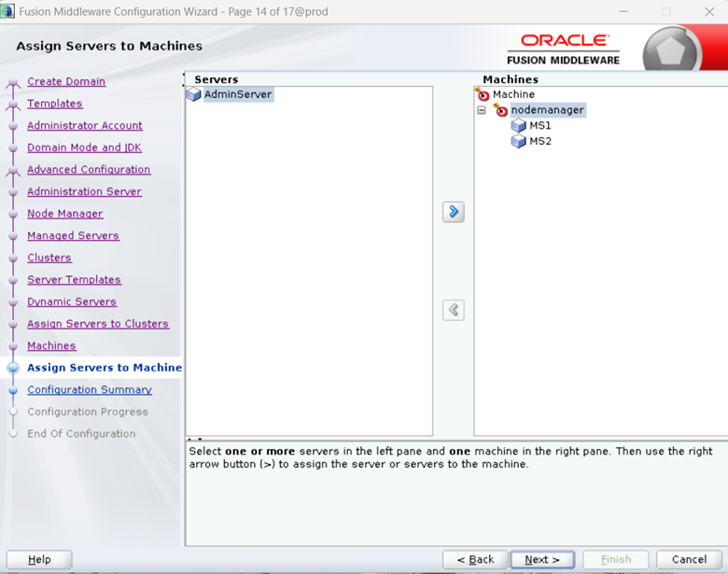Go to the Create Domain step

click(66, 81)
